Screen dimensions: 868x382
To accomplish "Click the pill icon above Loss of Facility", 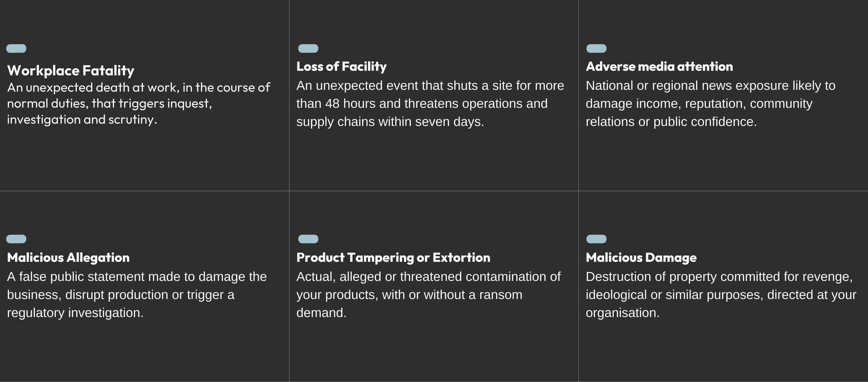I will [308, 49].
